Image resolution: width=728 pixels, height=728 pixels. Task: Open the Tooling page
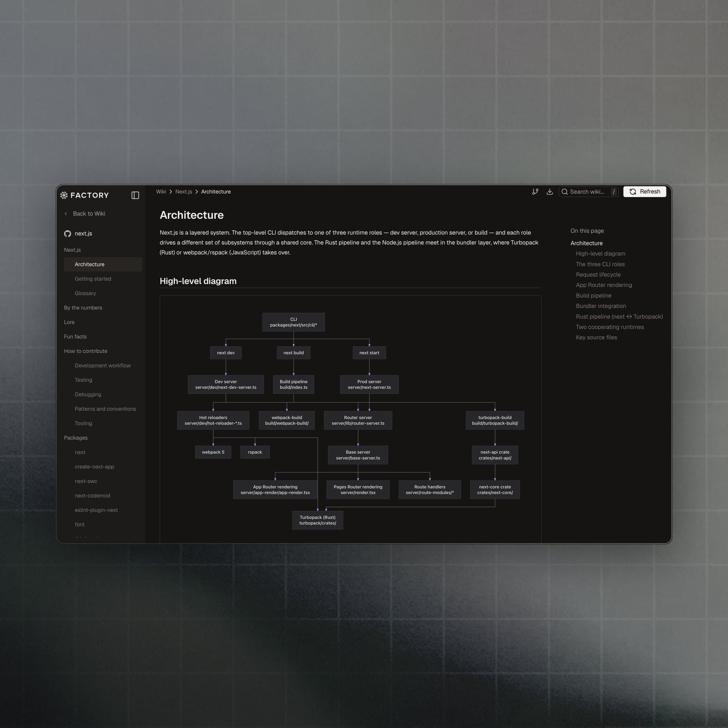[83, 423]
